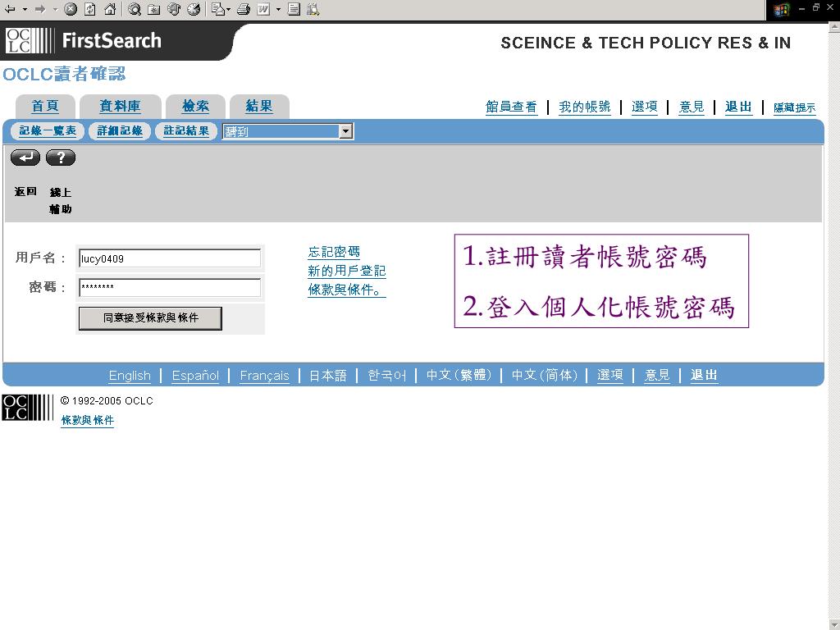Switch to the 檢索 tab
The width and height of the screenshot is (840, 630).
[x=195, y=106]
